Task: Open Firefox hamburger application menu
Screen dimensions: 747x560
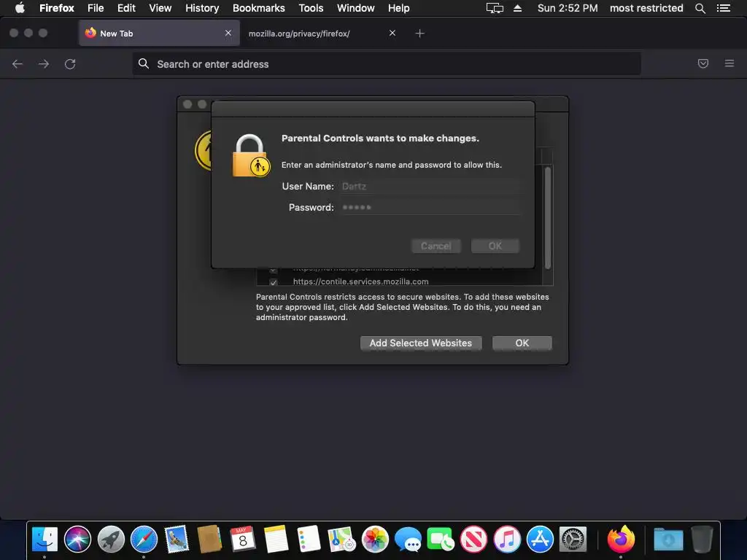Action: pyautogui.click(x=729, y=63)
